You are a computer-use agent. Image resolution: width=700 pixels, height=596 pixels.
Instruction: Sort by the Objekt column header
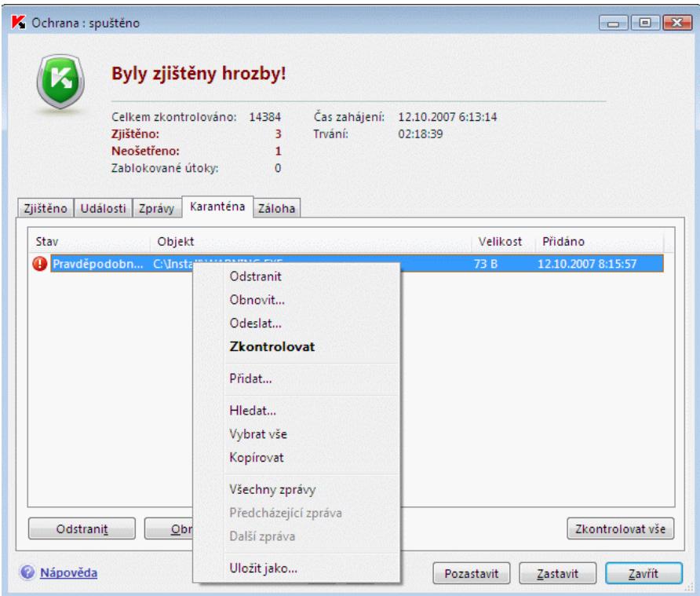point(311,242)
